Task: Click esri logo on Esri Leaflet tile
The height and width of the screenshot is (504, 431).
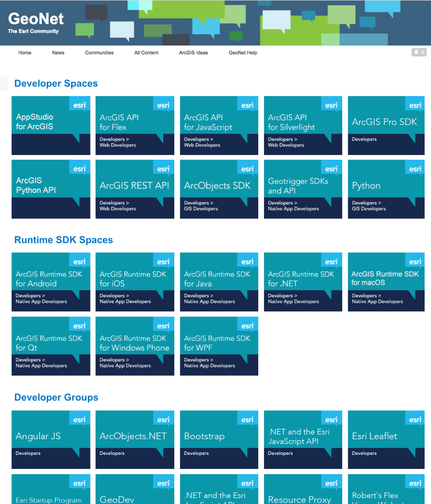Action: click(x=415, y=419)
